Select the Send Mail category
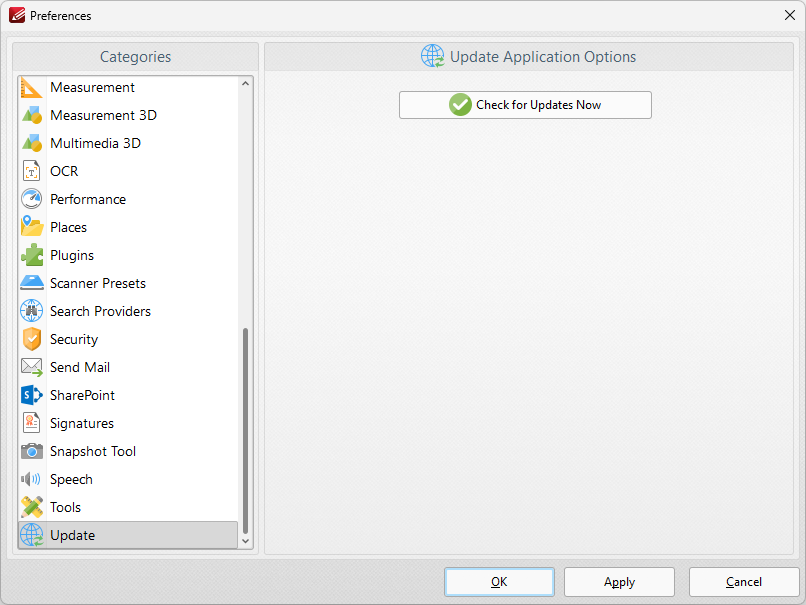The height and width of the screenshot is (605, 806). (128, 368)
